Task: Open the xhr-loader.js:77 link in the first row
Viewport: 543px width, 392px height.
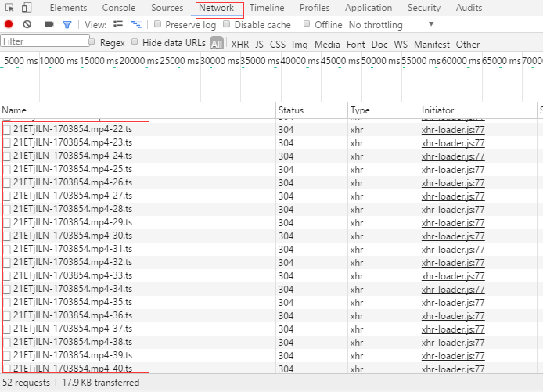Action: (453, 129)
